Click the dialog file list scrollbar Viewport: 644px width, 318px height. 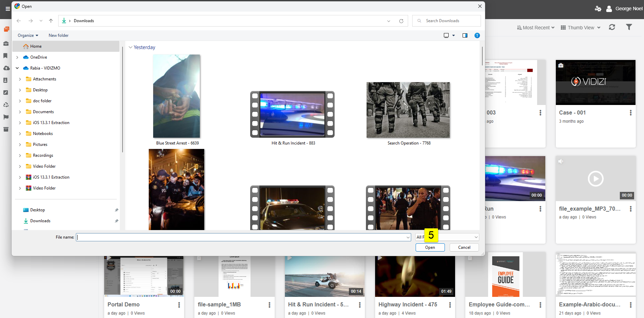[x=482, y=56]
